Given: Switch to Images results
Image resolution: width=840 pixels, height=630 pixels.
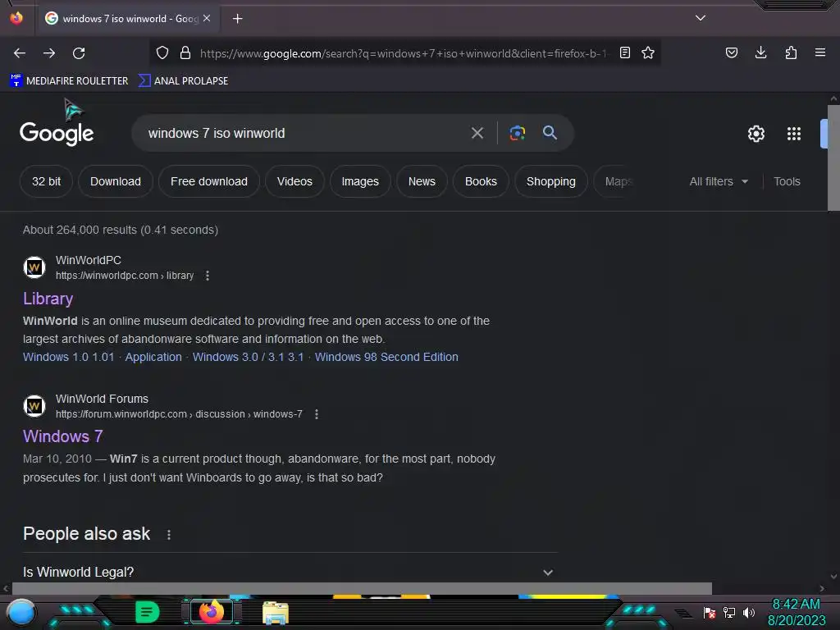Looking at the screenshot, I should [x=360, y=181].
